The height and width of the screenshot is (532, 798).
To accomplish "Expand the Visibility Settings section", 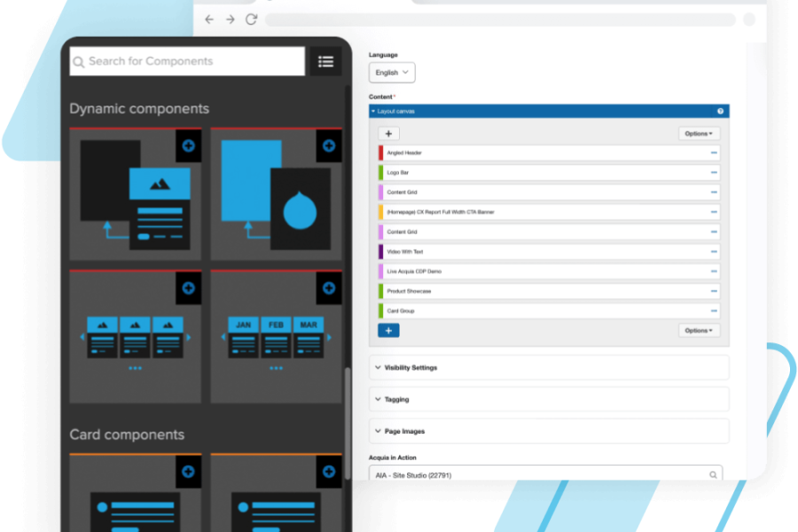I will coord(549,367).
